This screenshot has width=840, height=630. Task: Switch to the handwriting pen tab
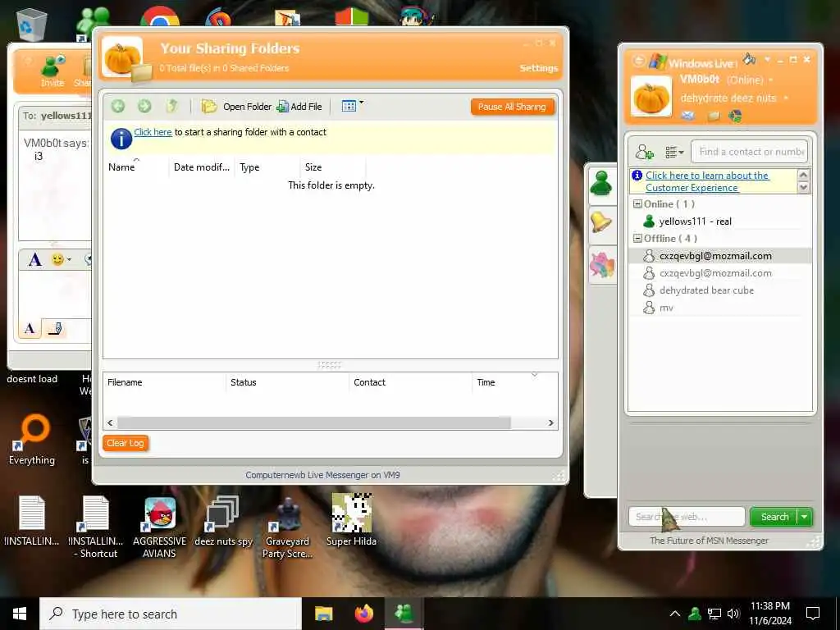(55, 328)
